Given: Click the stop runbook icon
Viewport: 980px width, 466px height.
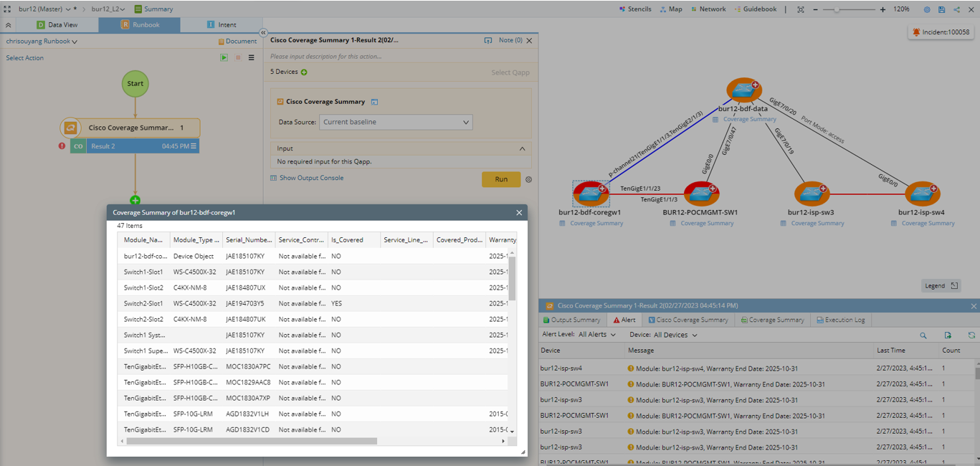Looking at the screenshot, I should point(238,58).
